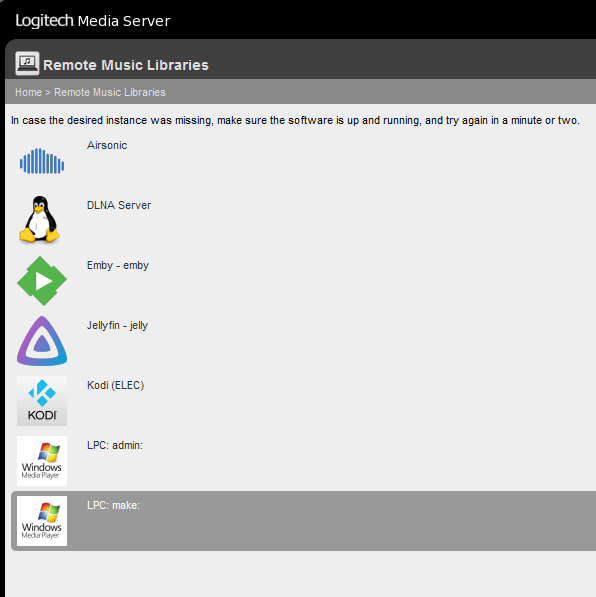Browse the DLNA Server library
The width and height of the screenshot is (596, 597).
[x=119, y=205]
